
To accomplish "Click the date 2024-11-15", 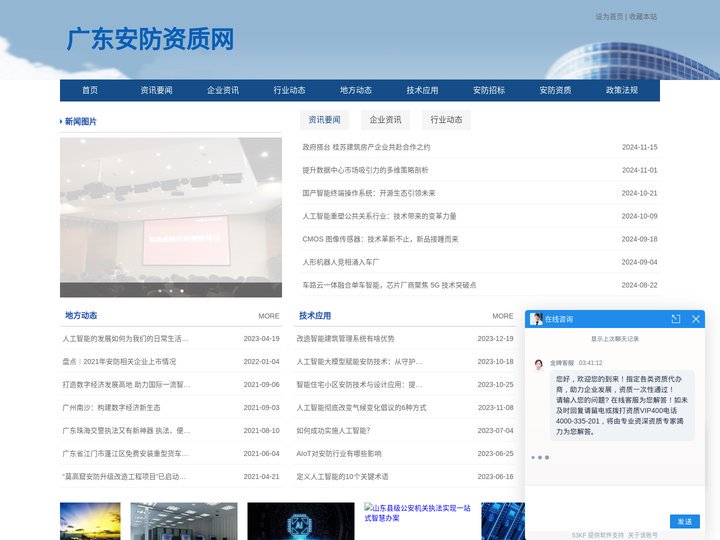I will coord(640,147).
